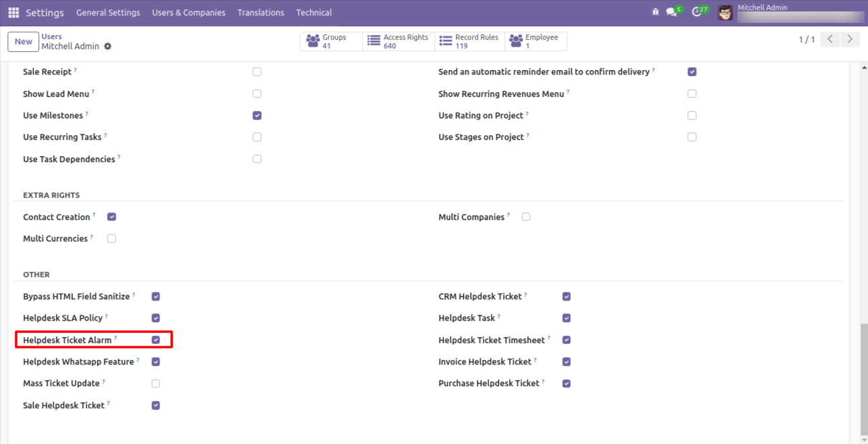868x444 pixels.
Task: Enable Show Lead Menu checkbox
Action: click(257, 94)
